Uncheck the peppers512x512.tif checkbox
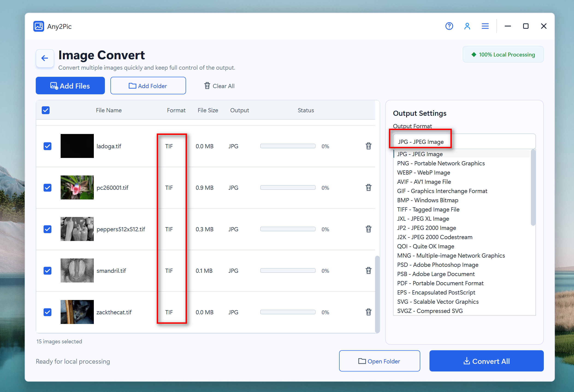Viewport: 574px width, 392px height. pos(47,229)
